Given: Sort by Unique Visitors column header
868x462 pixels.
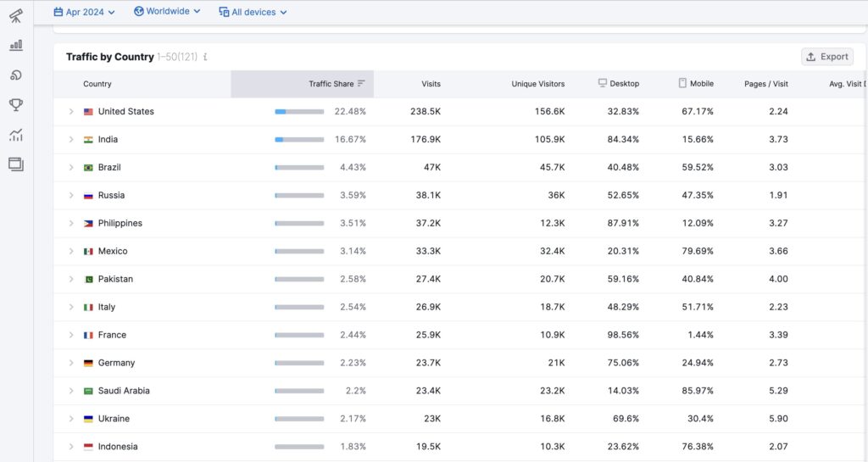Looking at the screenshot, I should click(537, 84).
